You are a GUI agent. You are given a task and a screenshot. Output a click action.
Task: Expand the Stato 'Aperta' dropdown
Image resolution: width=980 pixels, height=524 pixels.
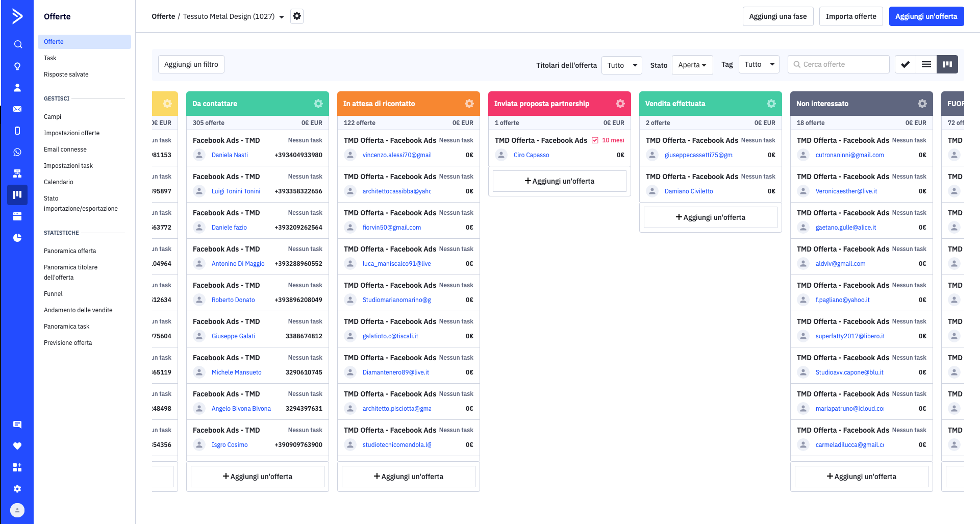692,65
